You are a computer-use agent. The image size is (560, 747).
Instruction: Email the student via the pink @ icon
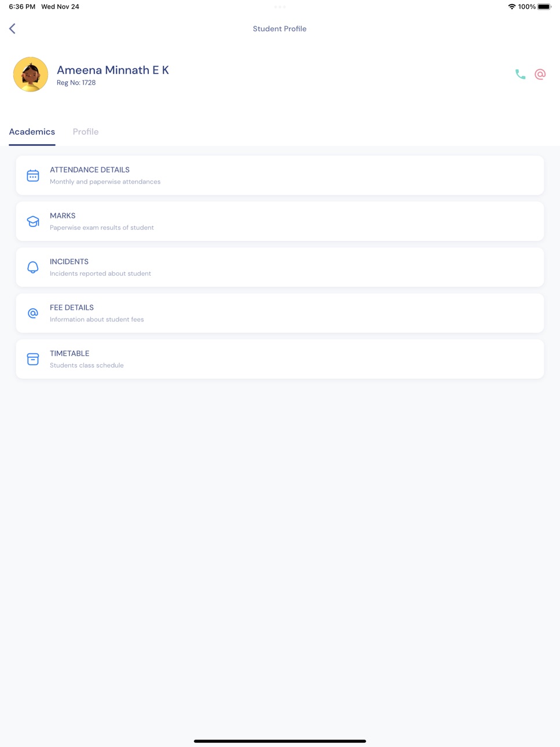pyautogui.click(x=540, y=74)
